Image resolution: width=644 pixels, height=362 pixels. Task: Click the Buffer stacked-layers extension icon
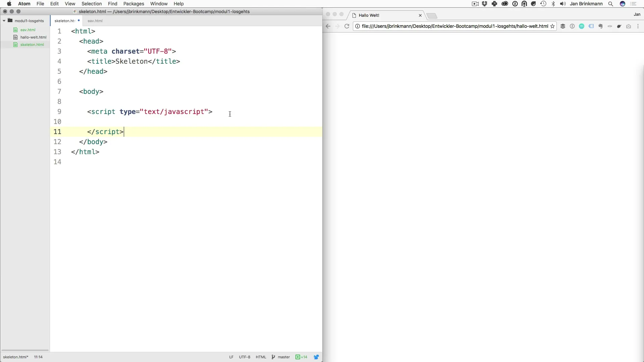tap(563, 26)
